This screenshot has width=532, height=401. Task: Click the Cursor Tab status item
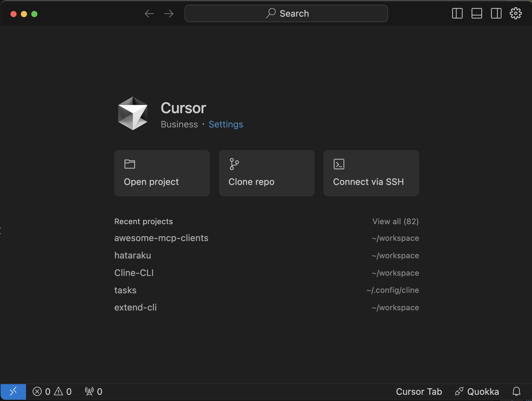419,392
